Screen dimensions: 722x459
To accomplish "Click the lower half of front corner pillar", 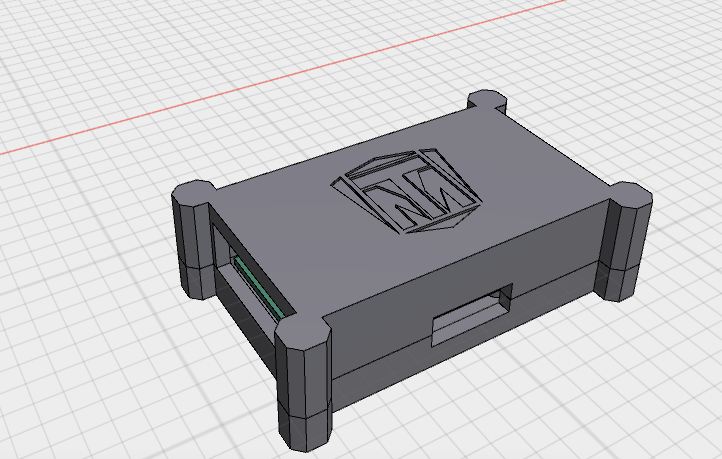I will [305, 427].
